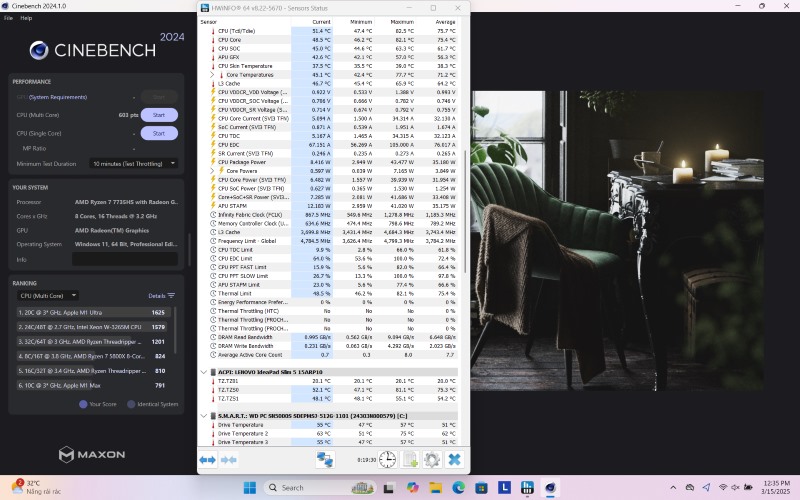The image size is (800, 500).
Task: Show hidden tray icons chevron
Action: (673, 488)
